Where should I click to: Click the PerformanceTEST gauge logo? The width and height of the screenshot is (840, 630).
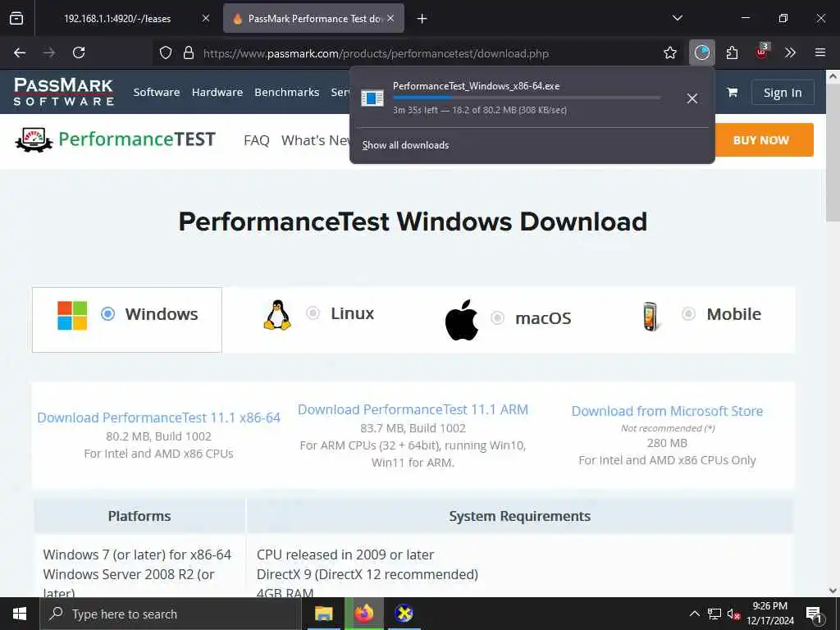click(34, 139)
